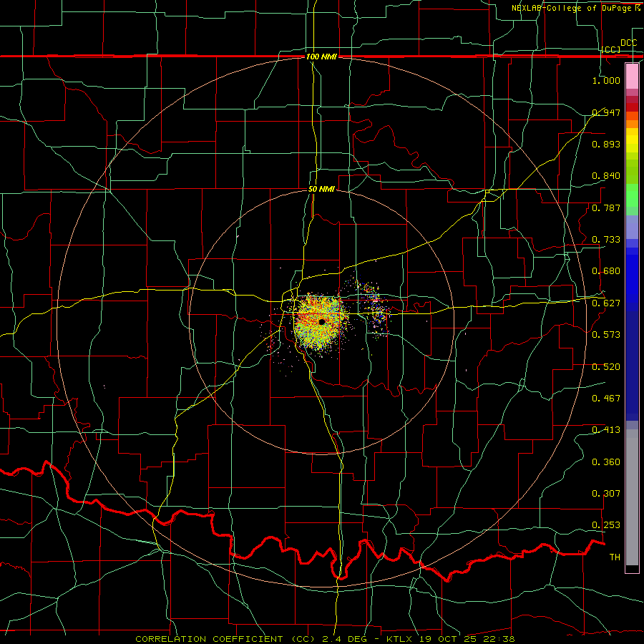The width and height of the screenshot is (644, 644).
Task: Click the CORRELATION COEFFICIENT (CC) caption text
Action: 225,639
